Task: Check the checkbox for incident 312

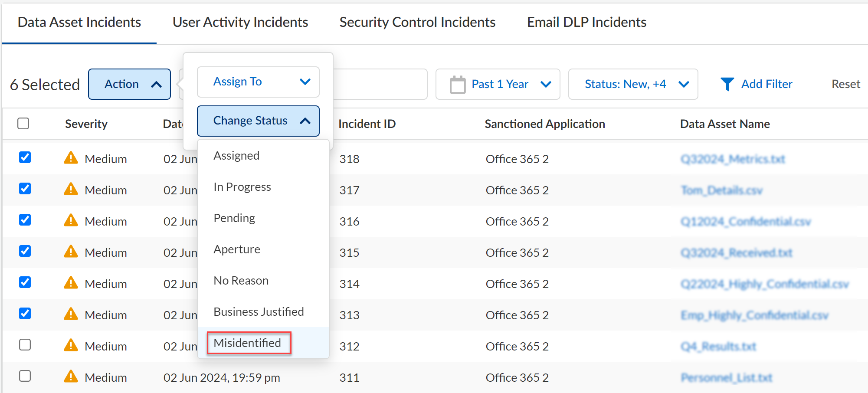Action: 25,345
